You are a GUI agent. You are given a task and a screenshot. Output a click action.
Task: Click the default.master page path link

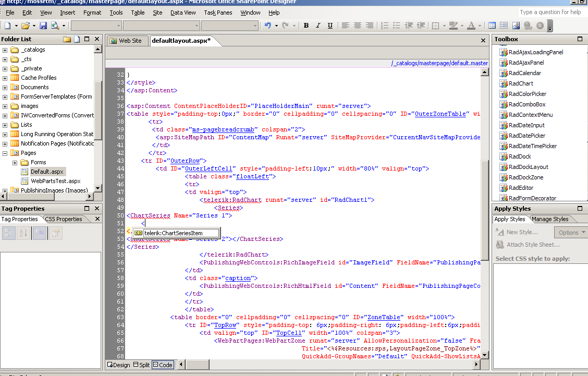click(x=439, y=63)
